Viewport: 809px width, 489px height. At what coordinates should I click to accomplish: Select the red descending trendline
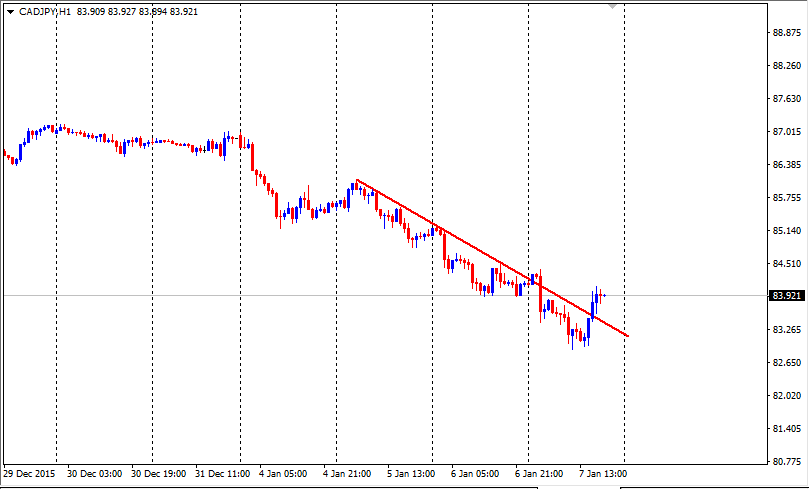click(x=492, y=258)
